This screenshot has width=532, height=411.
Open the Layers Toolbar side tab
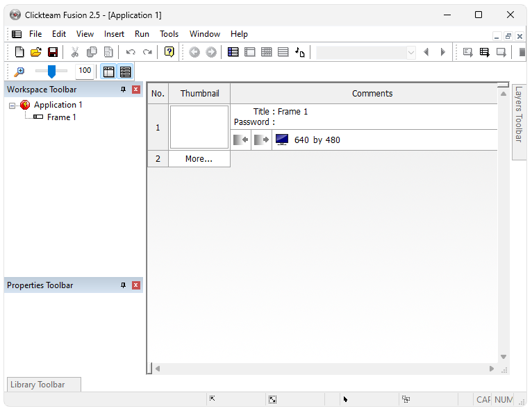[x=519, y=121]
